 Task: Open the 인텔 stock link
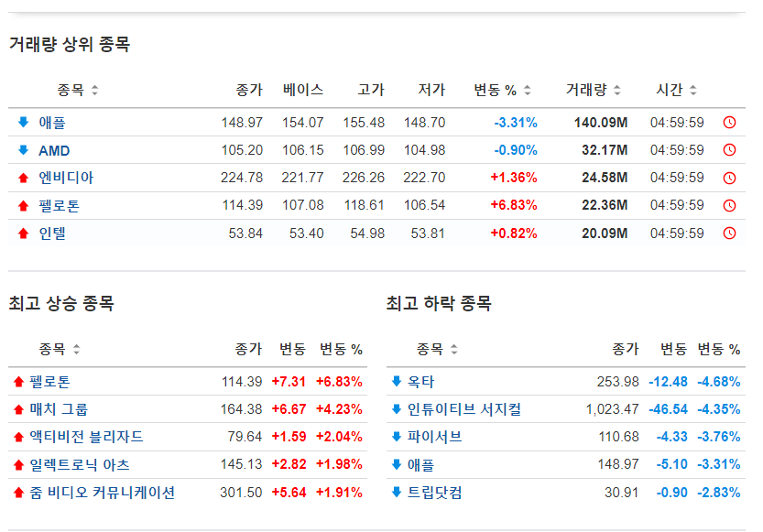click(52, 233)
